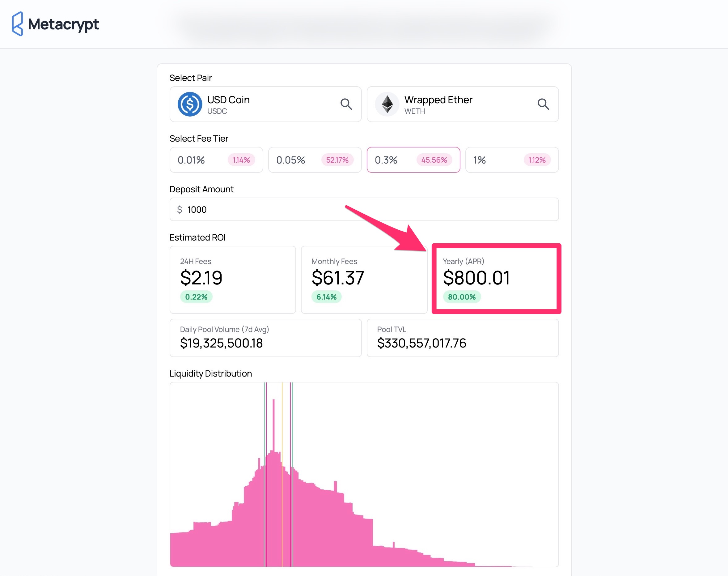This screenshot has height=576, width=728.
Task: Select the 0.3% fee tier
Action: tap(413, 160)
